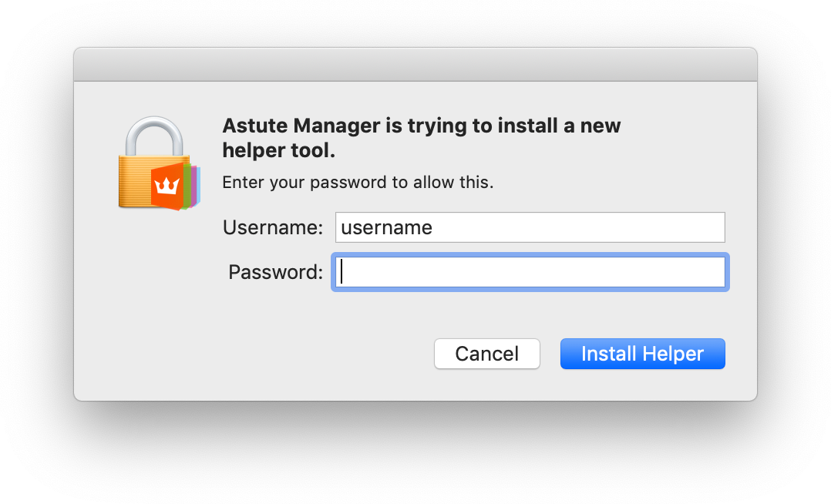831x504 pixels.
Task: Click the blue page edge beside the badge
Action: coord(198,186)
